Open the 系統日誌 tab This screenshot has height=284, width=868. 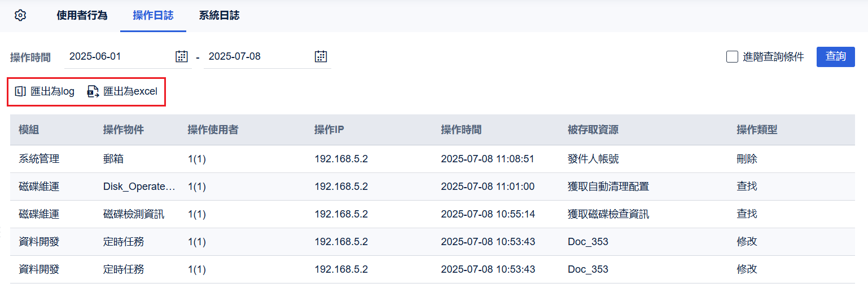(219, 16)
